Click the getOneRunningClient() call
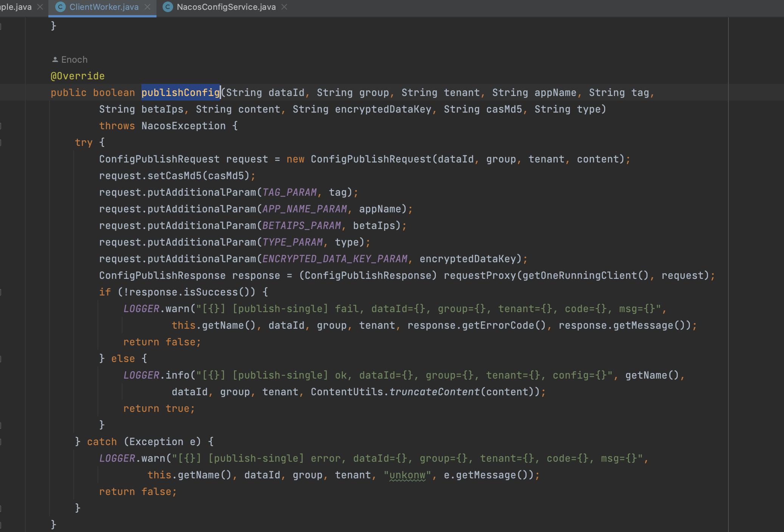784x532 pixels. point(586,275)
